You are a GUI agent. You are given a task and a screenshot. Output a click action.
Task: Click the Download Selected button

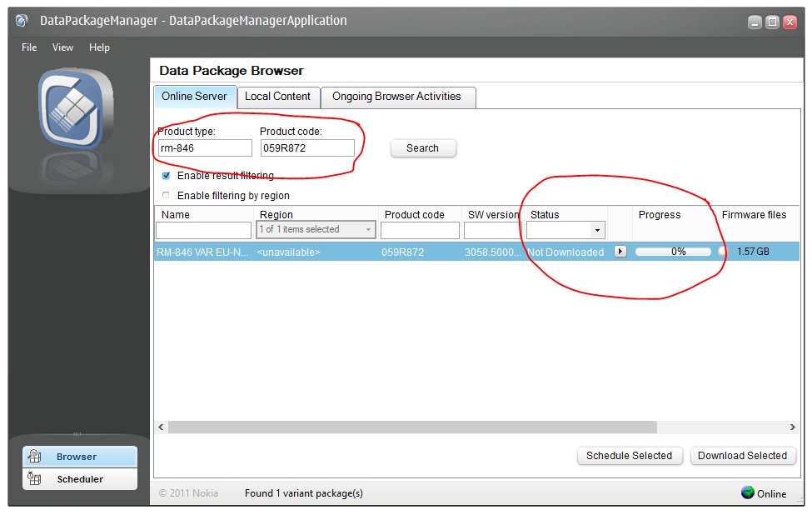coord(743,456)
